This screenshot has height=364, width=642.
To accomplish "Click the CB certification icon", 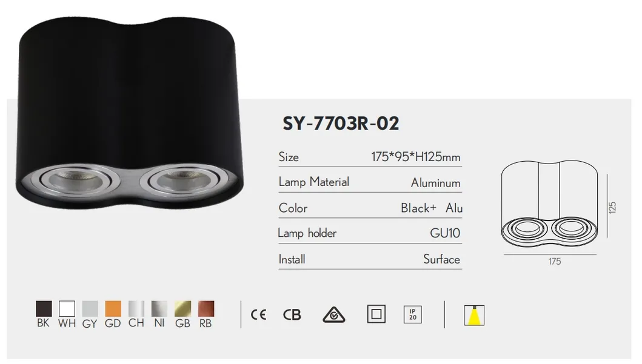I will [292, 314].
